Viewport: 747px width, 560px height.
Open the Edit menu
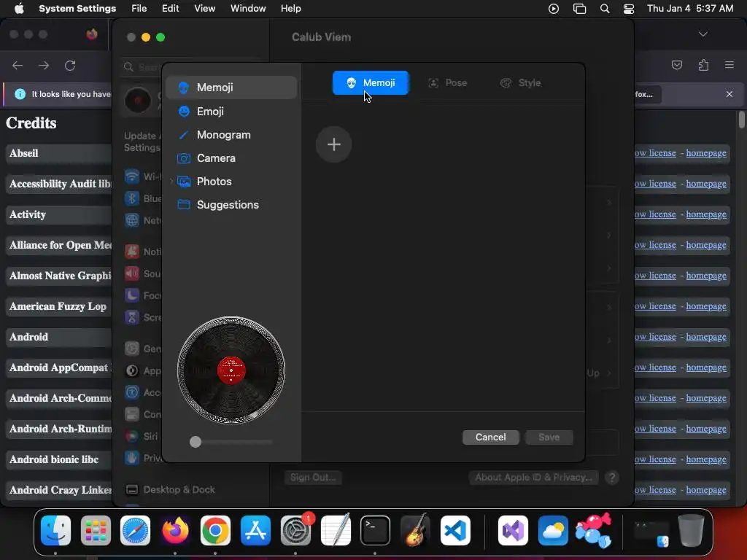170,8
